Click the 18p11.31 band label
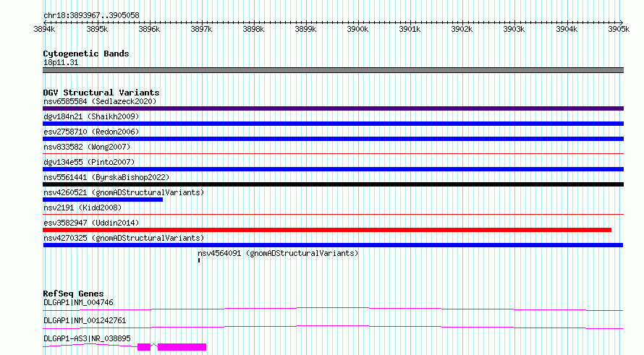Image resolution: width=644 pixels, height=355 pixels. click(x=61, y=63)
